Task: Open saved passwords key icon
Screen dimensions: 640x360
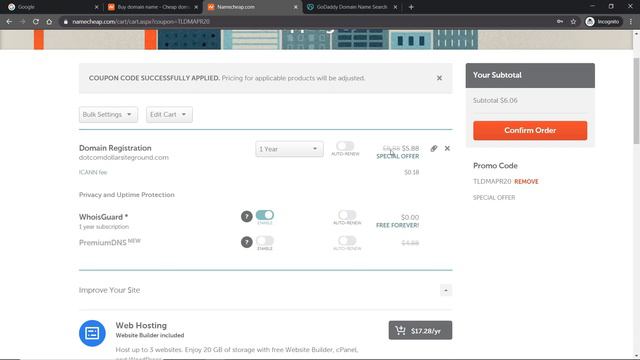Action: [560, 22]
